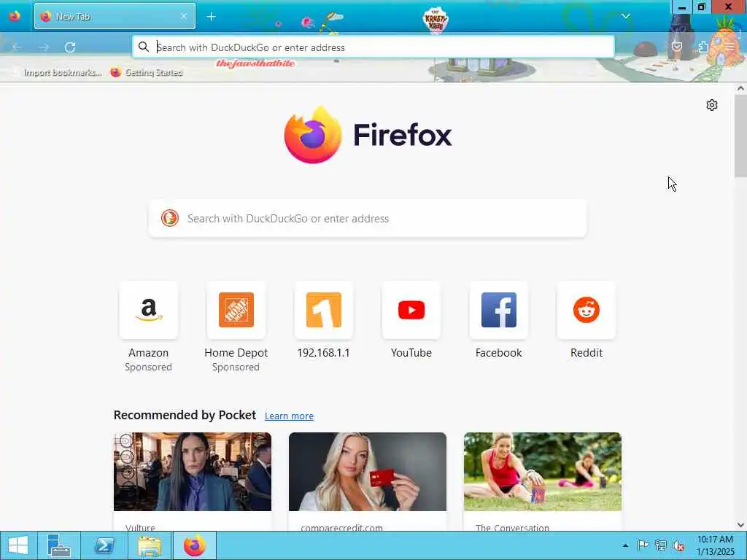Click the DuckDuckGo icon in search box

(169, 218)
